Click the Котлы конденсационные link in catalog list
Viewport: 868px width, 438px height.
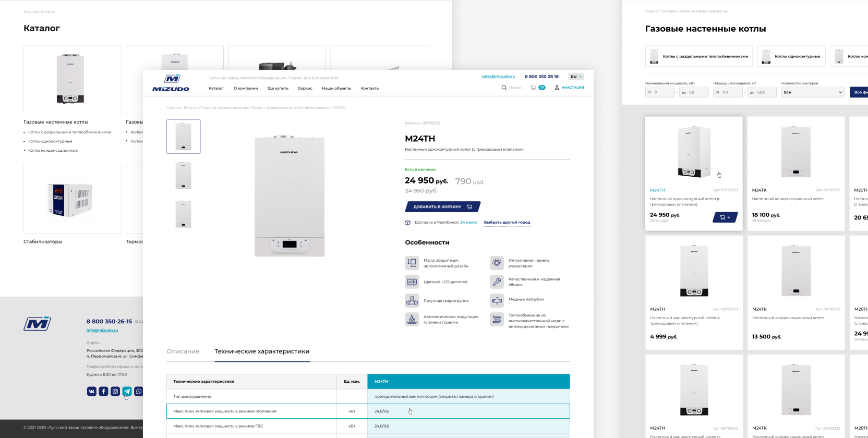pos(53,151)
